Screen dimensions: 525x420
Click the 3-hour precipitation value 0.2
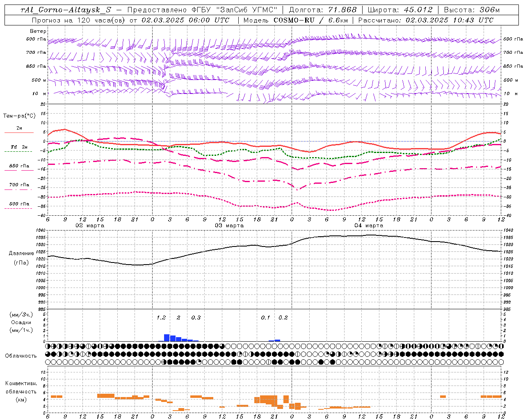click(x=283, y=318)
